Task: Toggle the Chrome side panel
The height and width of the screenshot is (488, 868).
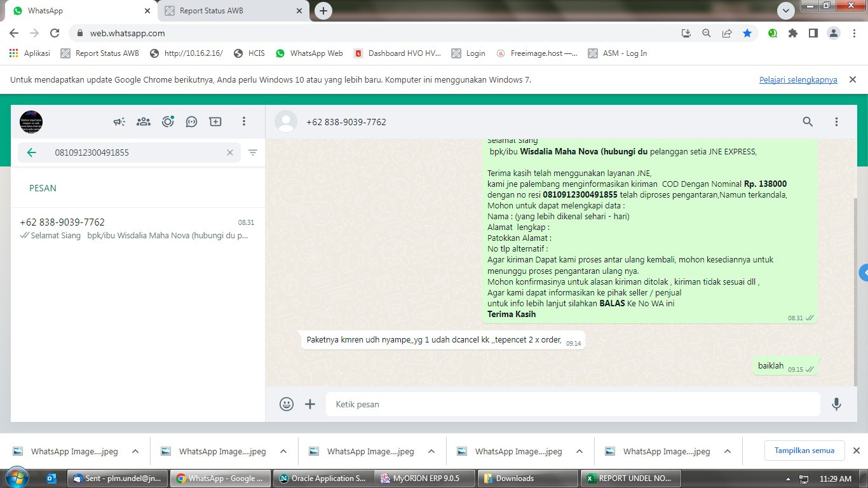Action: click(x=813, y=33)
